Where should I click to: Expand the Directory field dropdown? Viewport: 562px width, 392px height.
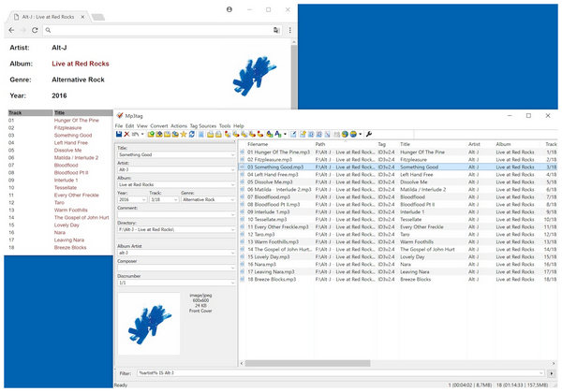click(232, 229)
